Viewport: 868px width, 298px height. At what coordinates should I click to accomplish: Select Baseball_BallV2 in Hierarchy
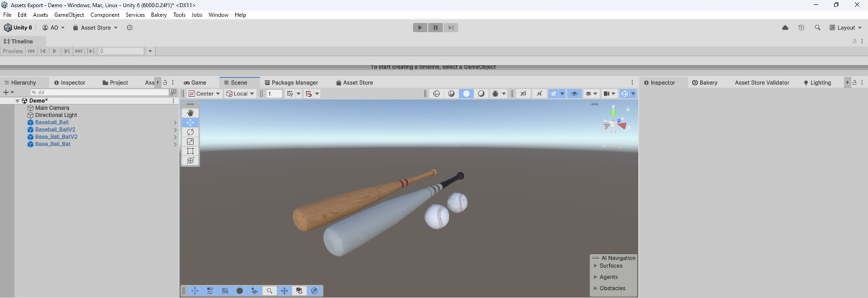coord(55,129)
